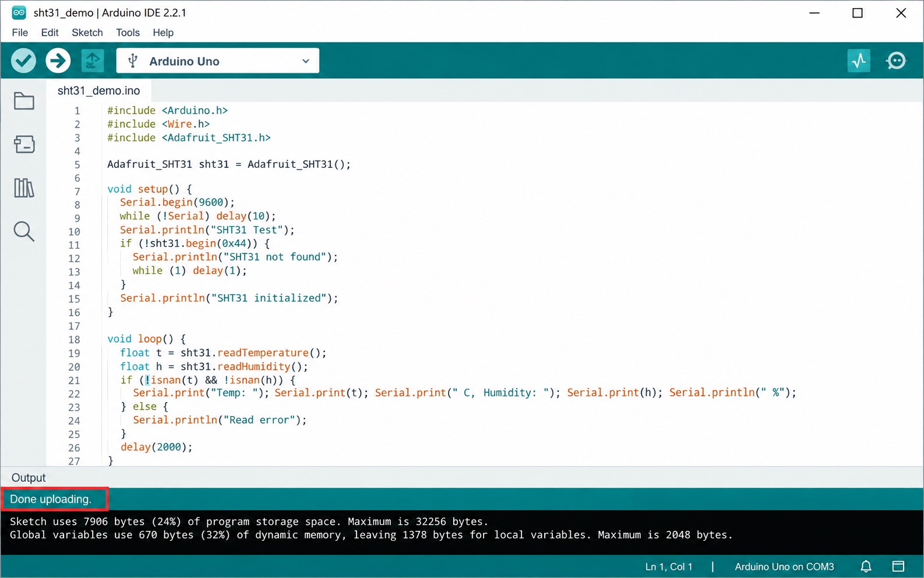Open the Library Manager panel
This screenshot has width=924, height=578.
[x=24, y=188]
